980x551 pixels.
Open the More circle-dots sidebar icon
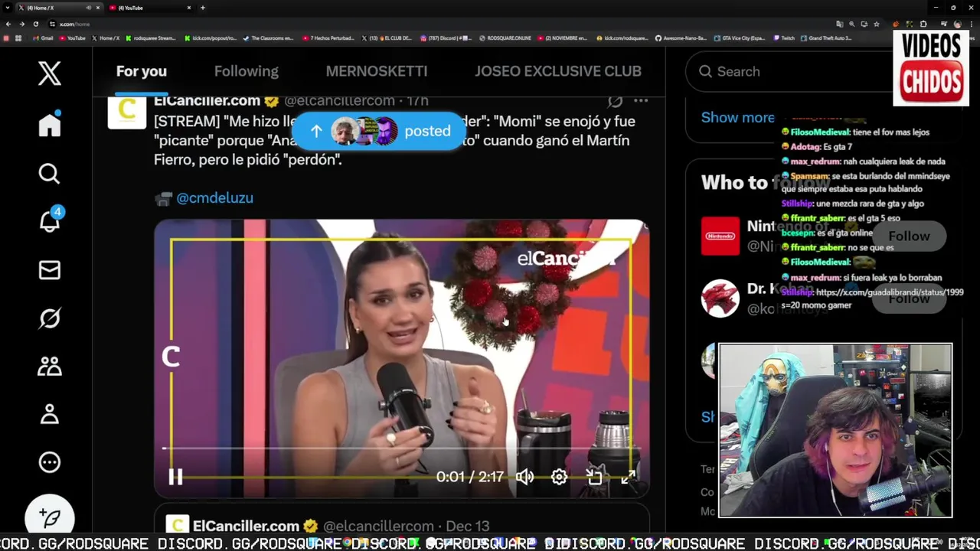coord(50,462)
